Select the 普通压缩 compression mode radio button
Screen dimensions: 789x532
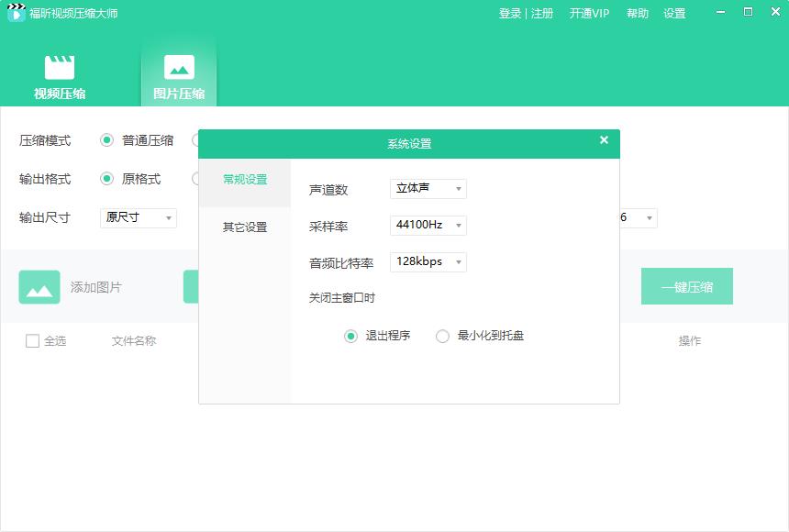(x=107, y=140)
